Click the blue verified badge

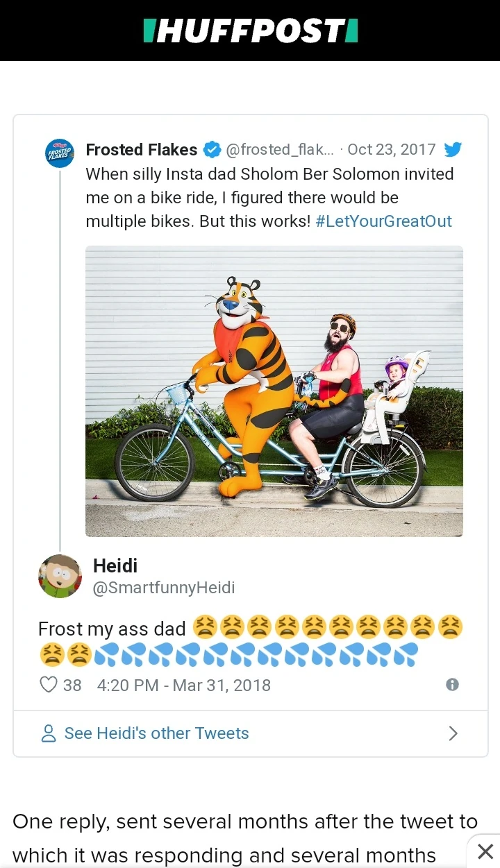point(212,150)
